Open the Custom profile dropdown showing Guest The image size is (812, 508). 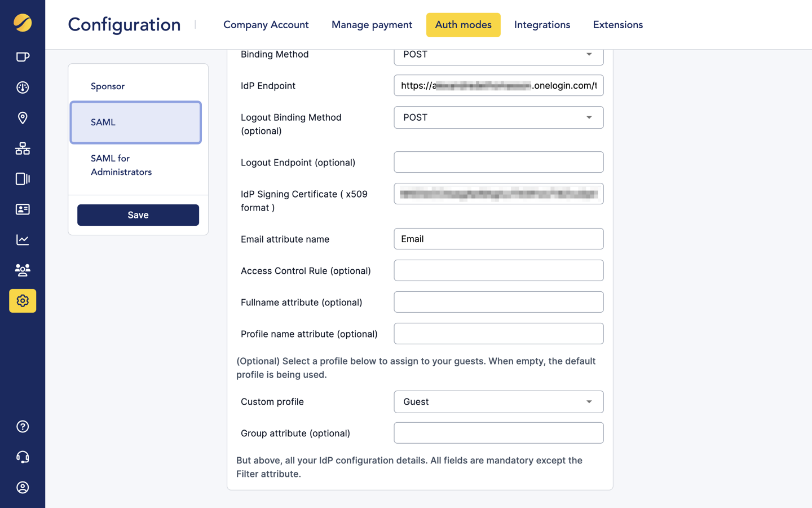coord(498,401)
